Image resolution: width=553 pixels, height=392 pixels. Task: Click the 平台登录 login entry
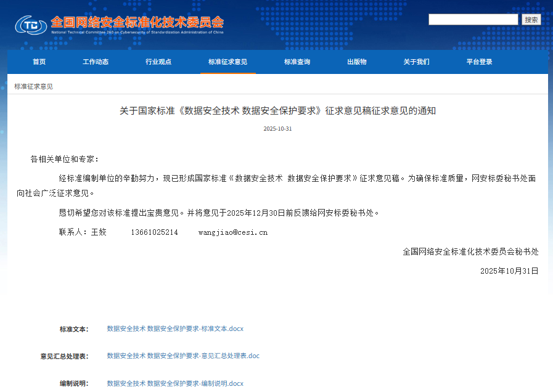[x=479, y=62]
